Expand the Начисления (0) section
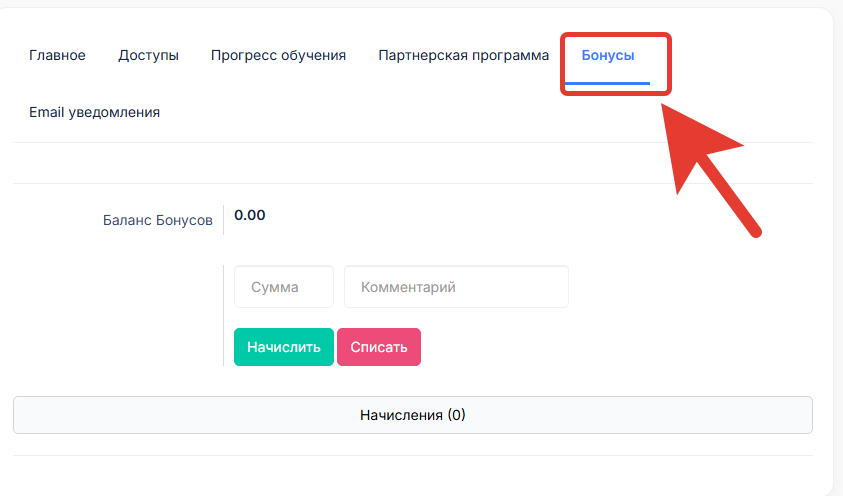This screenshot has width=843, height=496. [413, 415]
